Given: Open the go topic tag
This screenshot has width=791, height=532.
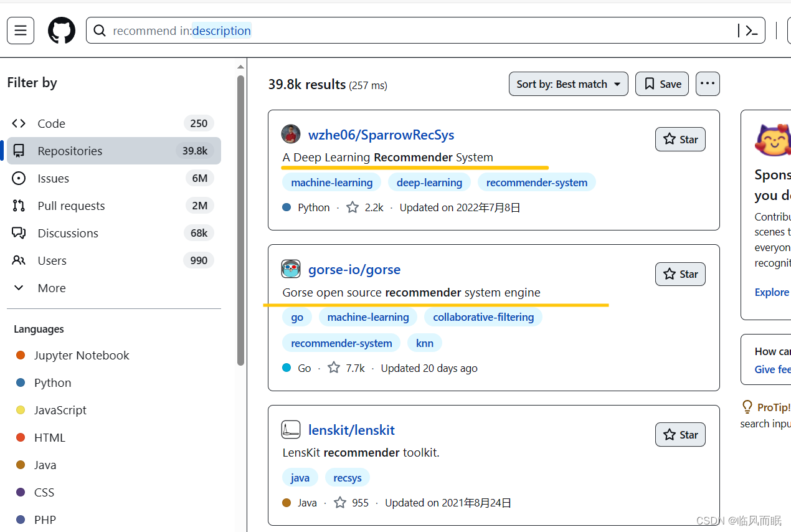Looking at the screenshot, I should (x=297, y=317).
